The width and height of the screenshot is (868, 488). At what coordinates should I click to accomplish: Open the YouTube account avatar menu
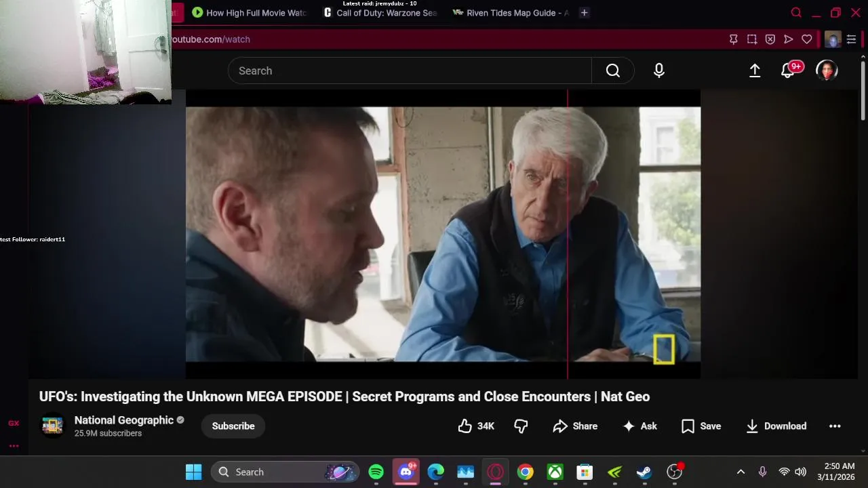pos(827,70)
